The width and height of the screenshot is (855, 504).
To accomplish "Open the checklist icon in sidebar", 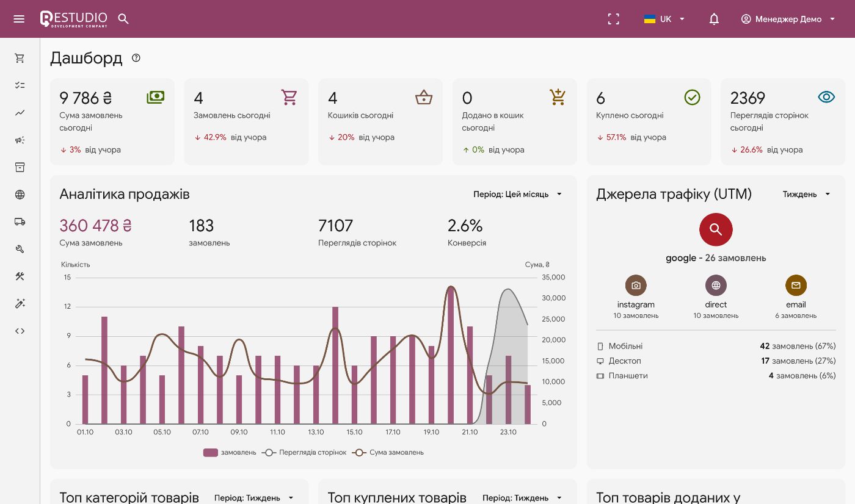I will pos(20,85).
